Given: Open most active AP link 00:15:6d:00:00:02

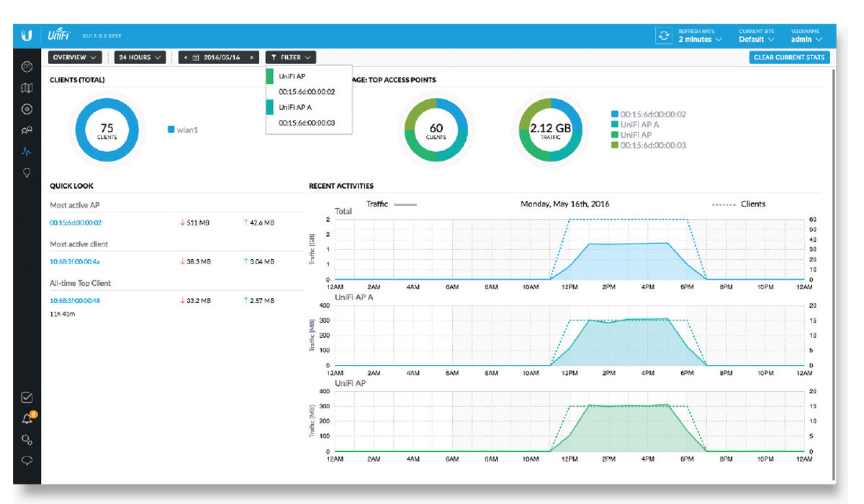Looking at the screenshot, I should point(76,223).
